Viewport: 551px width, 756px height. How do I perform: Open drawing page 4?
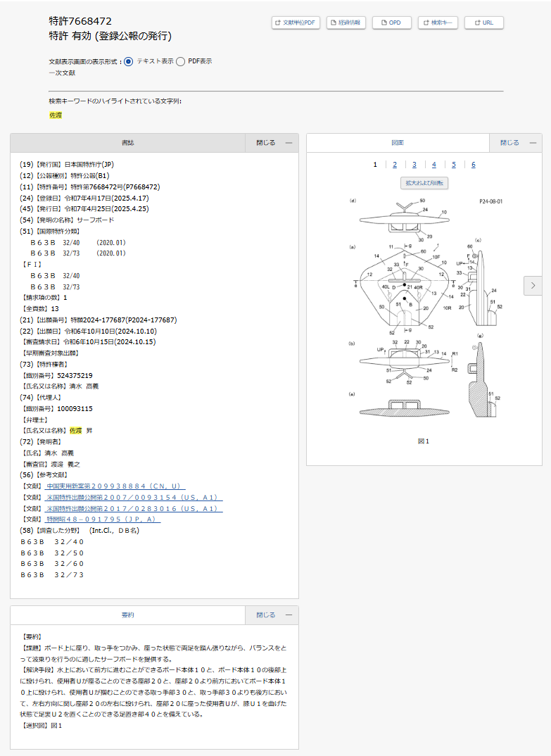434,165
